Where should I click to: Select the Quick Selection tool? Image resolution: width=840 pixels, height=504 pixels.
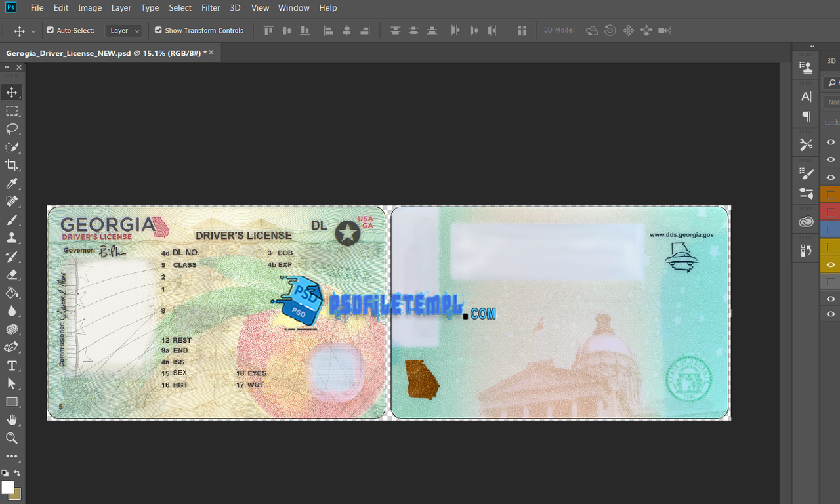coord(12,147)
